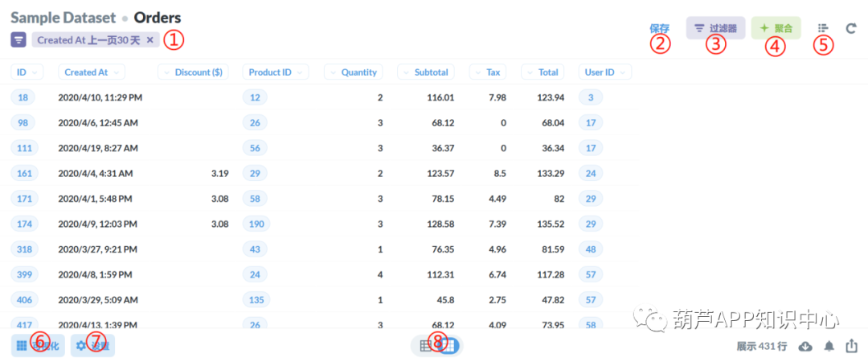Screen dimensions: 868x358
Task: Open order ID 98
Action: [23, 122]
